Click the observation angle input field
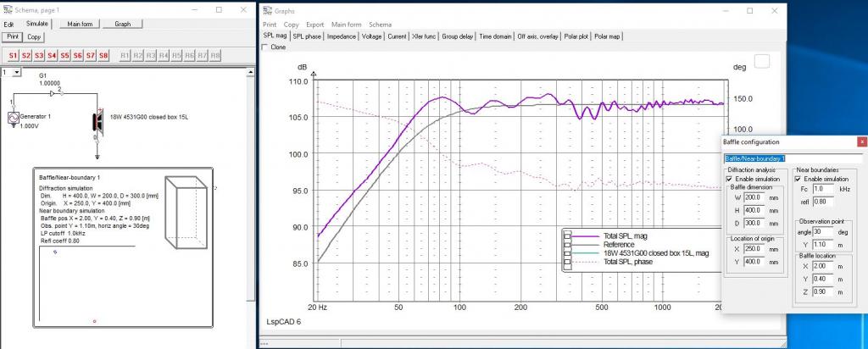868x349 pixels. coord(823,232)
